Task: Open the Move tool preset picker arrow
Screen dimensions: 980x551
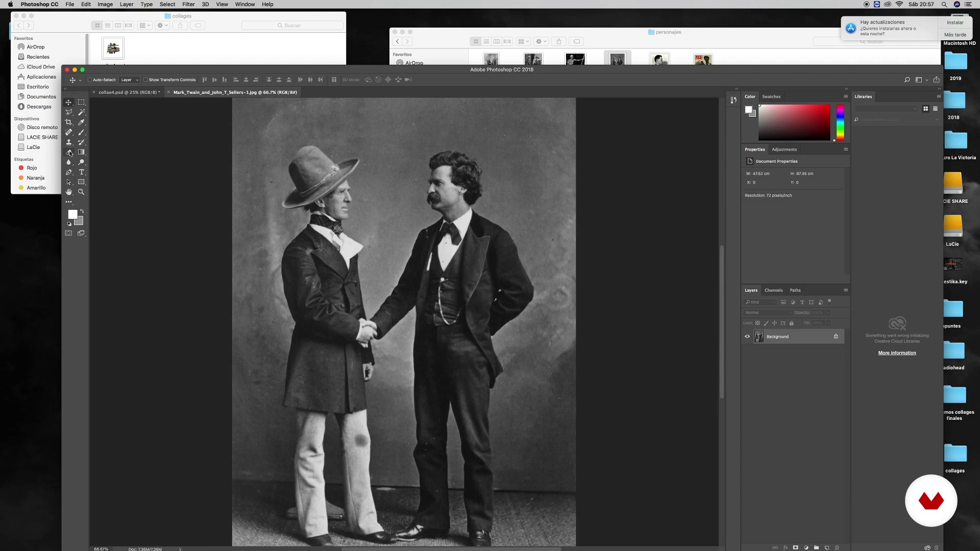Action: click(80, 80)
